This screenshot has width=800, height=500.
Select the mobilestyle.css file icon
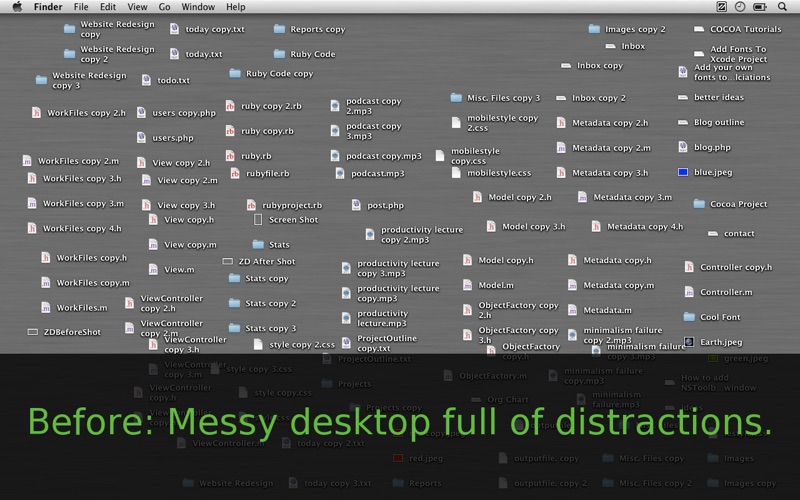coord(457,173)
